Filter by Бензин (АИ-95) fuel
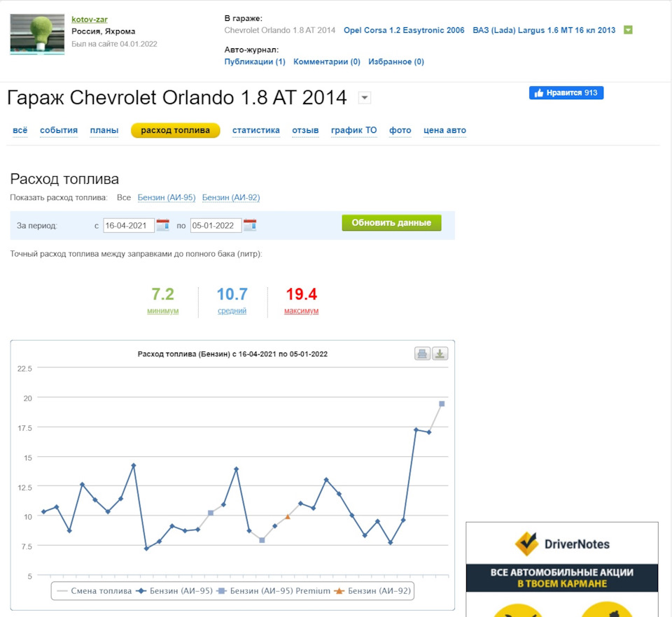Screen dimensions: 672x617 [167, 197]
